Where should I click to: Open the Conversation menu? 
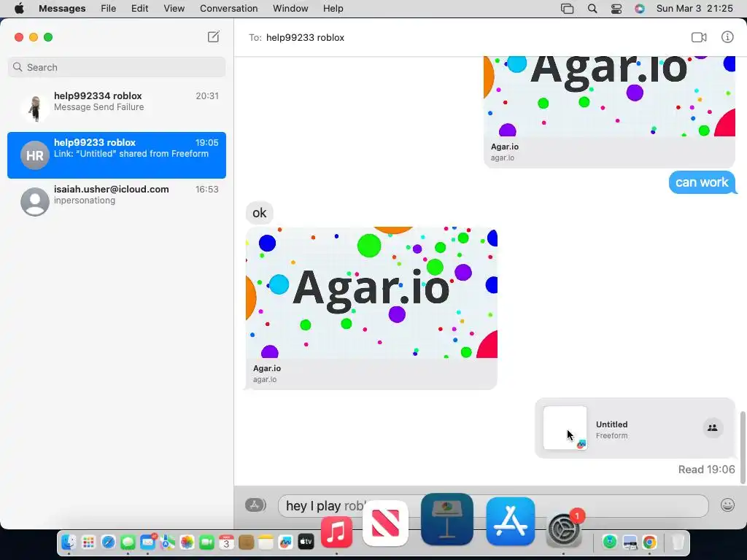point(228,9)
